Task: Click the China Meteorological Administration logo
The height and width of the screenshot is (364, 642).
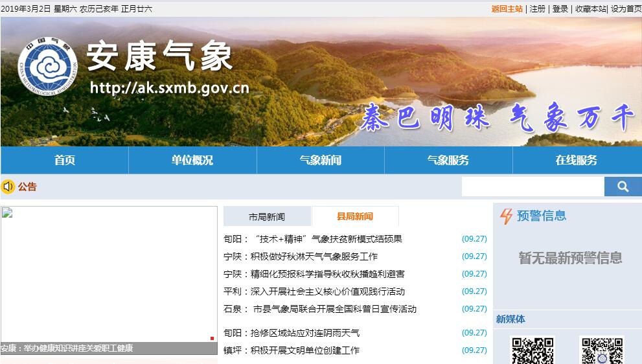Action: 47,67
